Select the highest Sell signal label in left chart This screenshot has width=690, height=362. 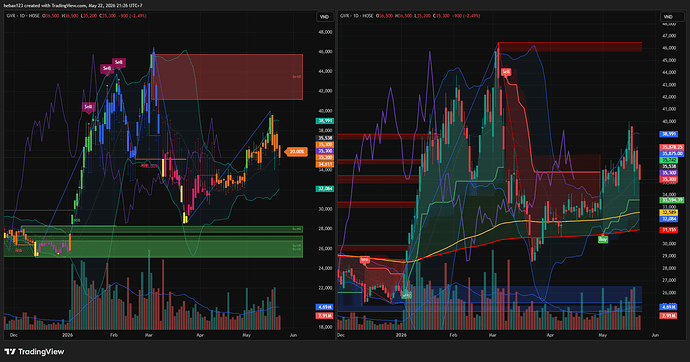point(118,62)
